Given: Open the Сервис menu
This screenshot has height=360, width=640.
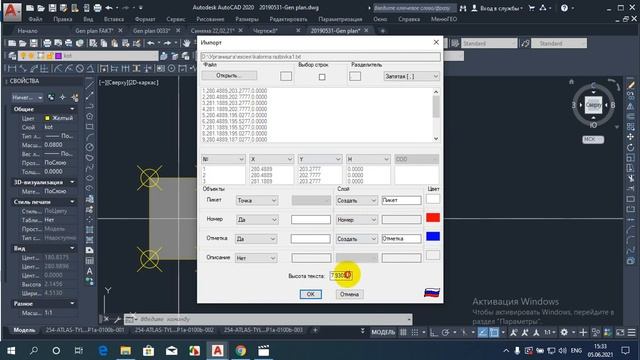Looking at the screenshot, I should coord(176,19).
